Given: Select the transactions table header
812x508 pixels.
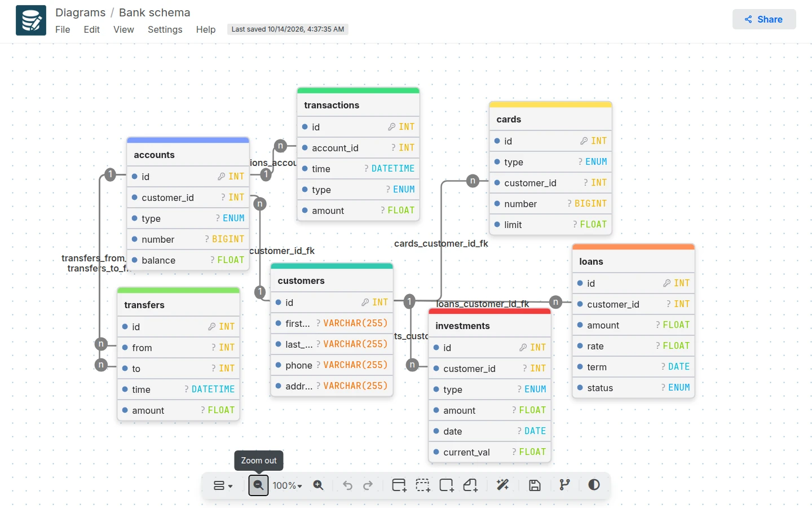Looking at the screenshot, I should 358,105.
